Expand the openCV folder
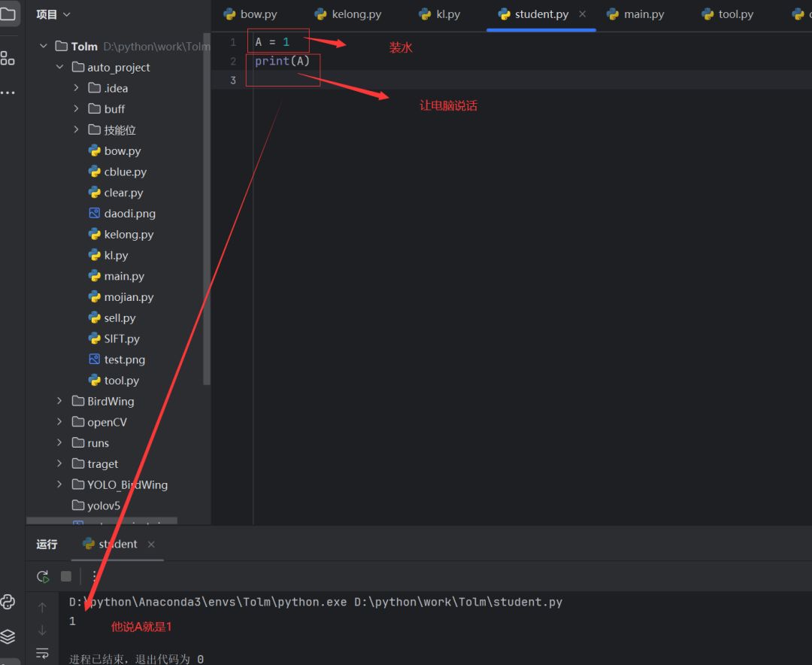This screenshot has width=812, height=665. coord(59,421)
